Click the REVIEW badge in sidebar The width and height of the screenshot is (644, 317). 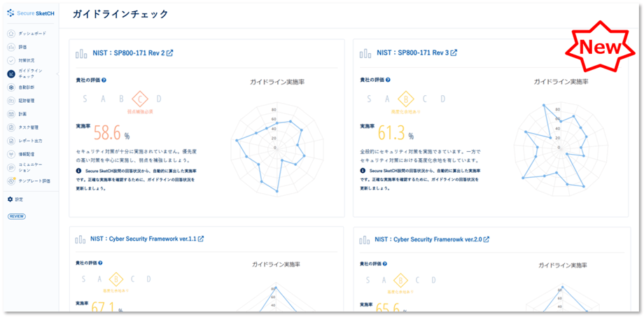coord(17,216)
